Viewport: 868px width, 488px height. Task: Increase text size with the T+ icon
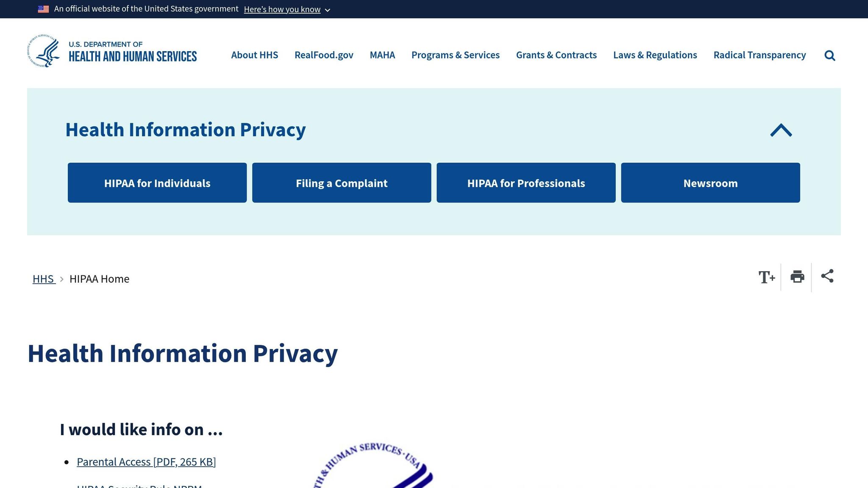(x=767, y=277)
